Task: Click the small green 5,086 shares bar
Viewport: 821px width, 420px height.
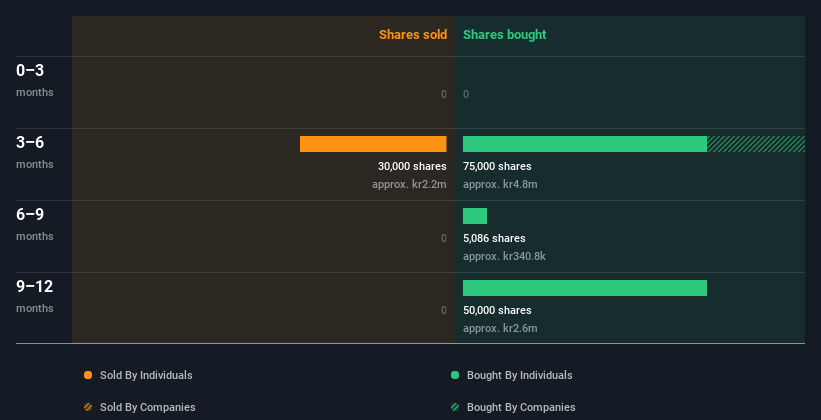Action: [x=475, y=216]
